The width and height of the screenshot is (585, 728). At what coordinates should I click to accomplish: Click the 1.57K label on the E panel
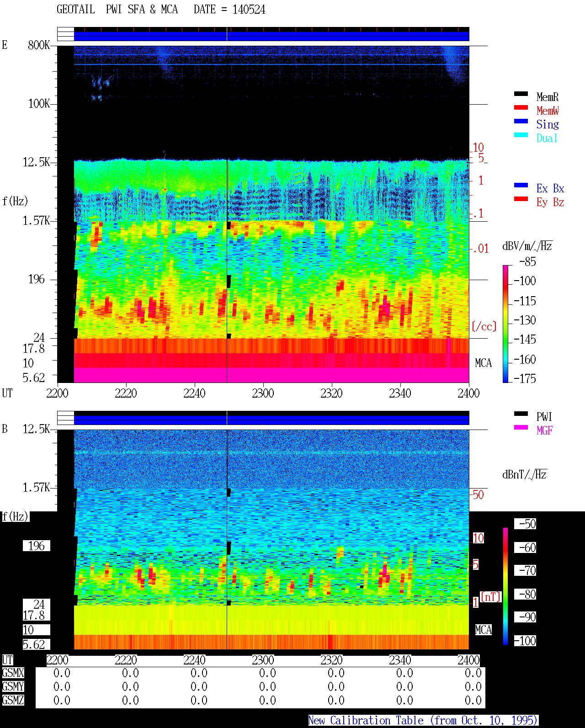click(37, 220)
